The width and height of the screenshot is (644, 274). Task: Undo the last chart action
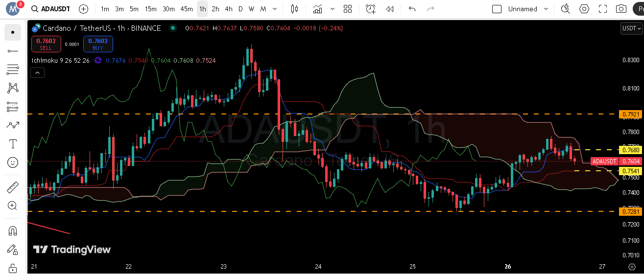(412, 9)
